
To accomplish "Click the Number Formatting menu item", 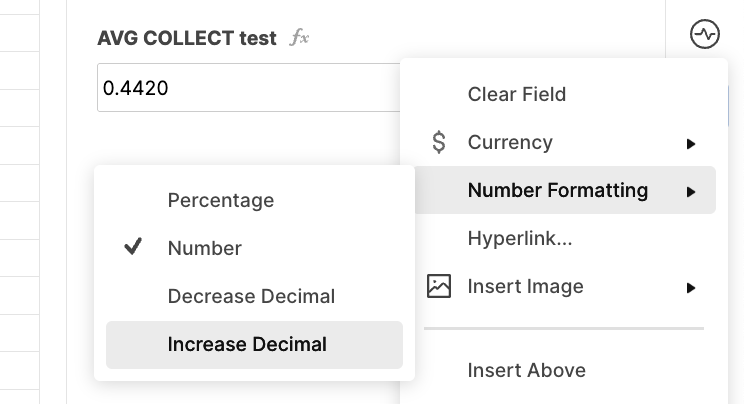I will coord(565,190).
